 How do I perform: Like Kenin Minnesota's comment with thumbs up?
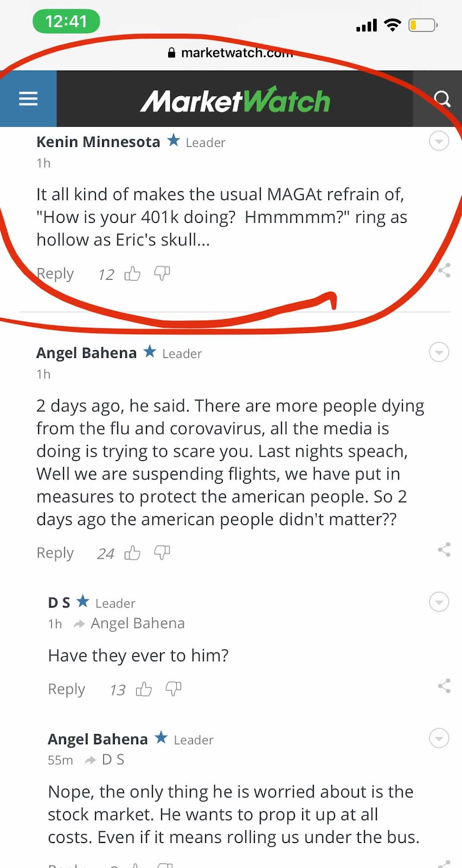[x=132, y=273]
